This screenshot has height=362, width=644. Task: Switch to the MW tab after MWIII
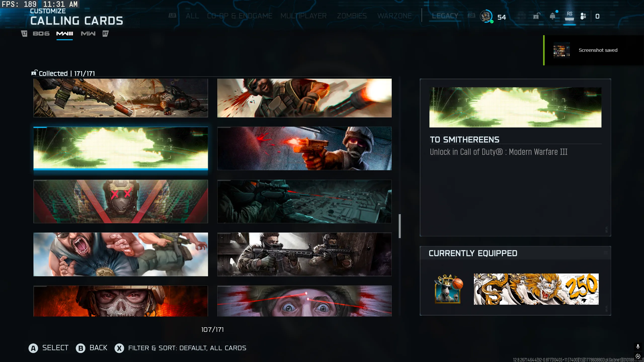(x=88, y=34)
